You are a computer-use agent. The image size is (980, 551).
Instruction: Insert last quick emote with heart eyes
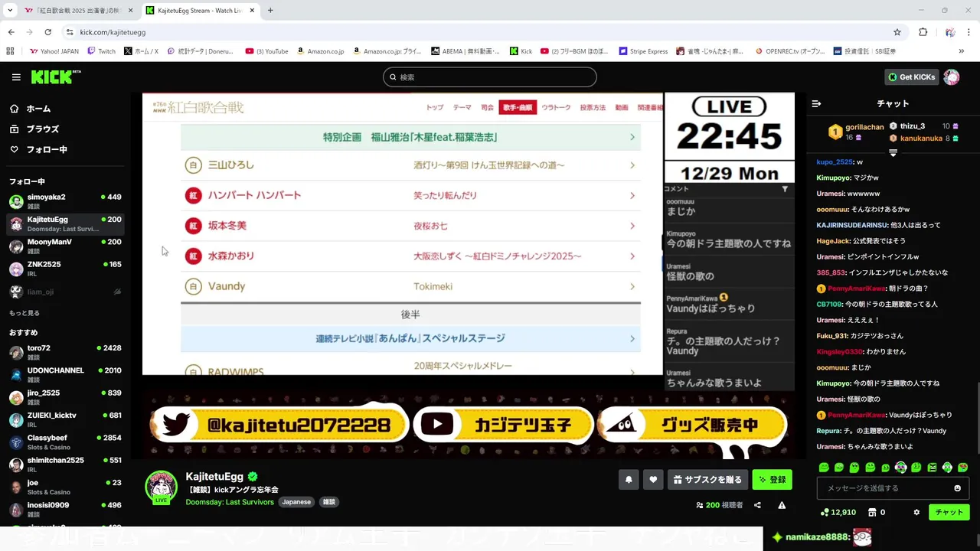tap(962, 468)
